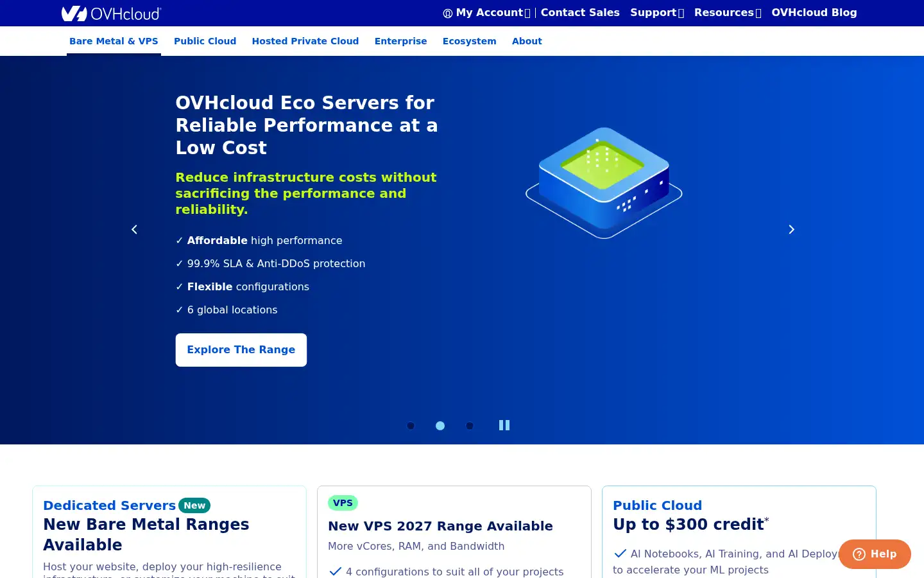Open the Public Cloud menu
The width and height of the screenshot is (924, 578).
(205, 41)
